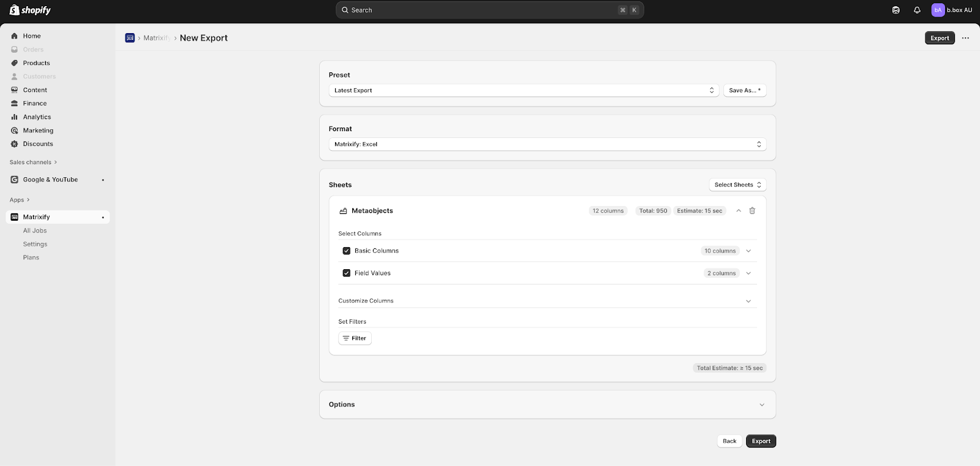Viewport: 980px width, 466px height.
Task: Click the notifications bell icon
Action: coord(917,10)
